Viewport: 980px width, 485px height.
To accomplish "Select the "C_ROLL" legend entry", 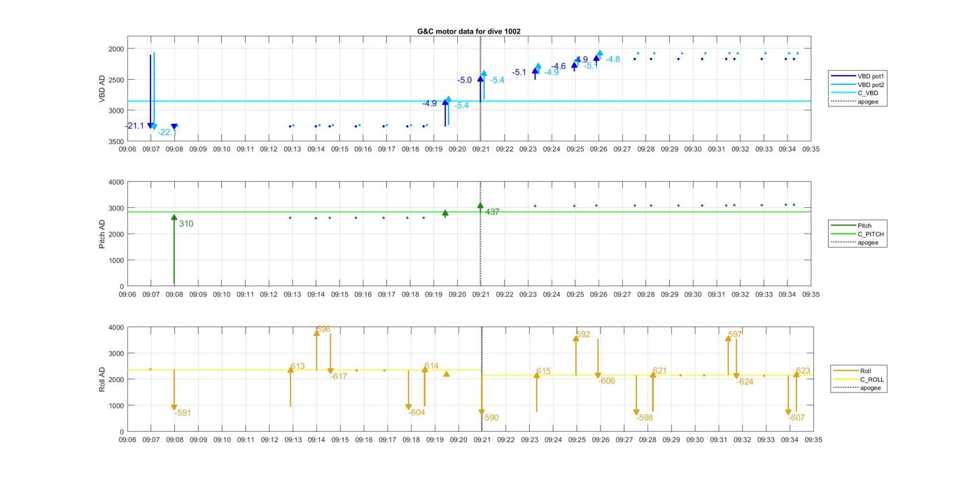I will [x=858, y=379].
